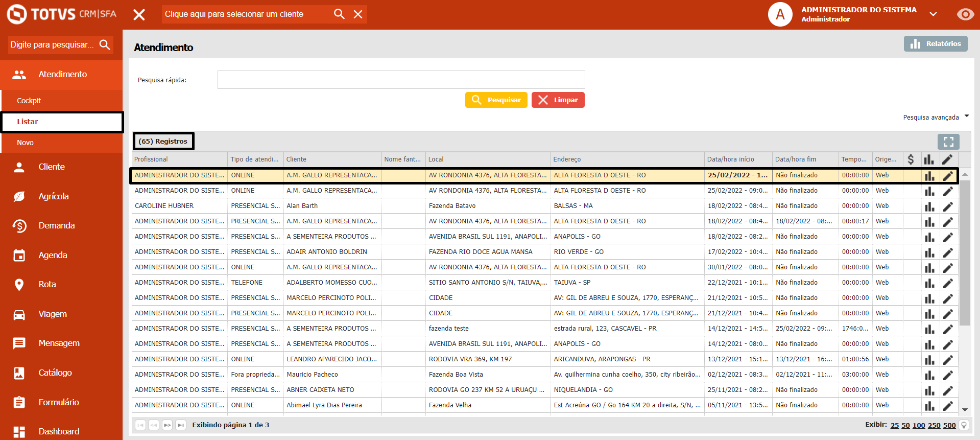Viewport: 980px width, 440px height.
Task: Click the Mensagem chat icon
Action: point(19,343)
